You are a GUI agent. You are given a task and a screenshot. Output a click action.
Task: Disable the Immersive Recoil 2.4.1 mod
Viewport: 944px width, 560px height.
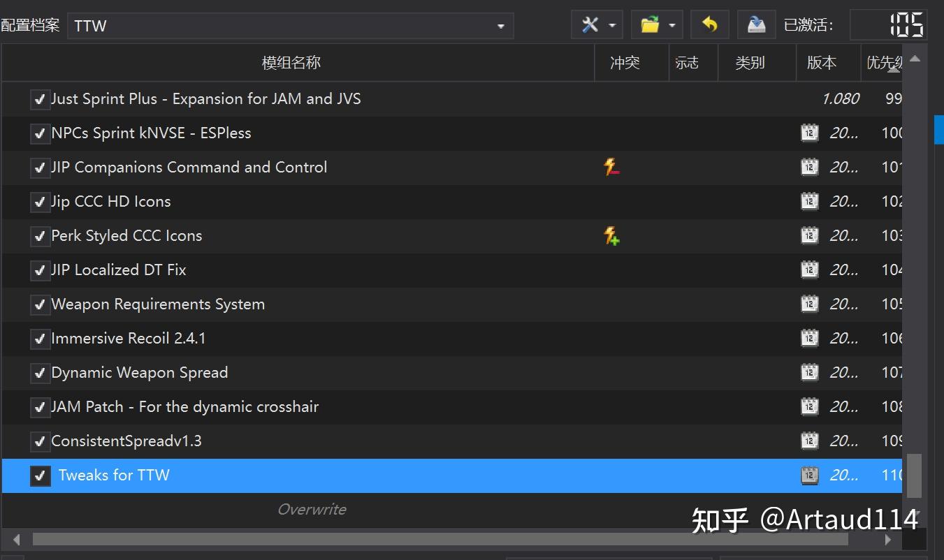40,338
